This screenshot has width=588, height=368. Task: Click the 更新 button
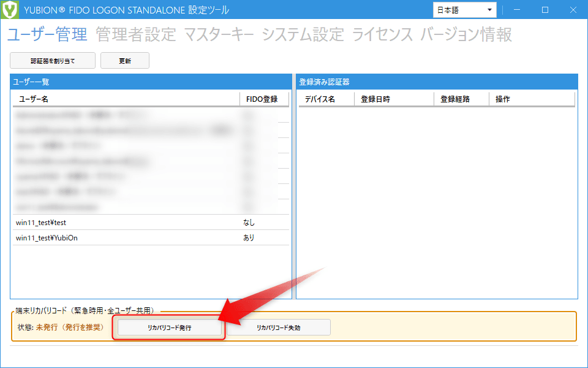tap(125, 61)
